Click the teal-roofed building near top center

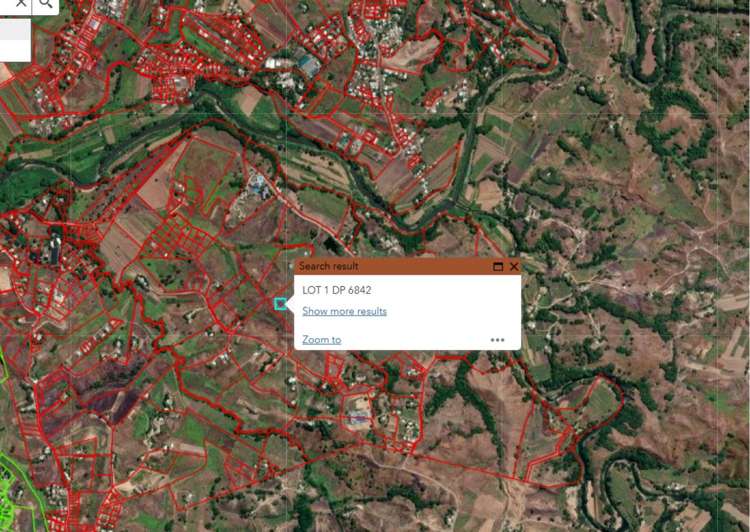tap(309, 66)
